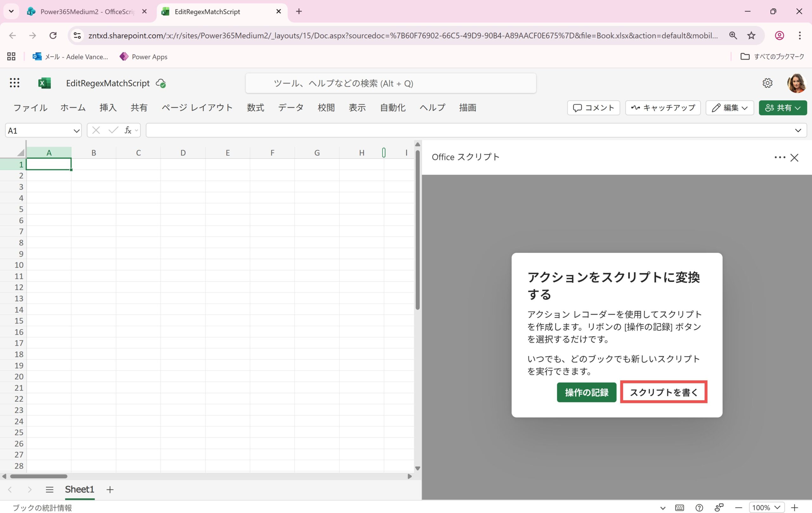The width and height of the screenshot is (812, 513).
Task: Expand the formula bar chevron
Action: pos(798,130)
